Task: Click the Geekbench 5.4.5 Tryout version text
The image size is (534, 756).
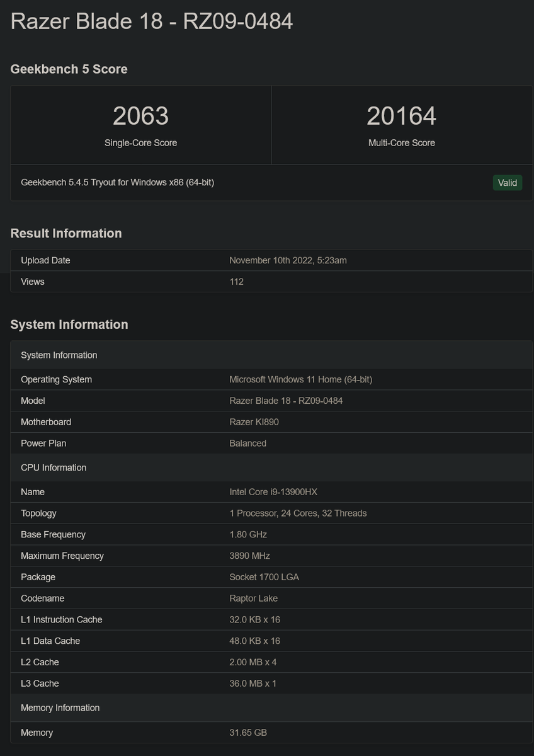Action: point(117,183)
